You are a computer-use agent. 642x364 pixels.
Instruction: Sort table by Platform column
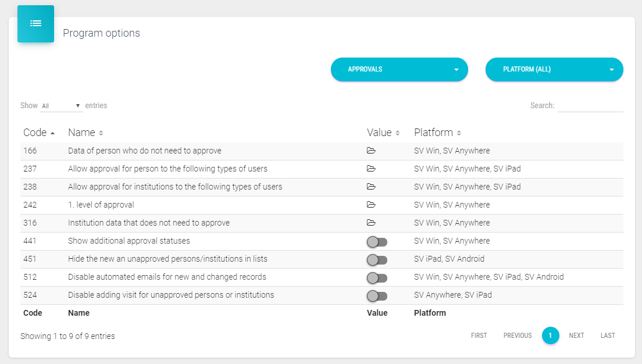(437, 133)
